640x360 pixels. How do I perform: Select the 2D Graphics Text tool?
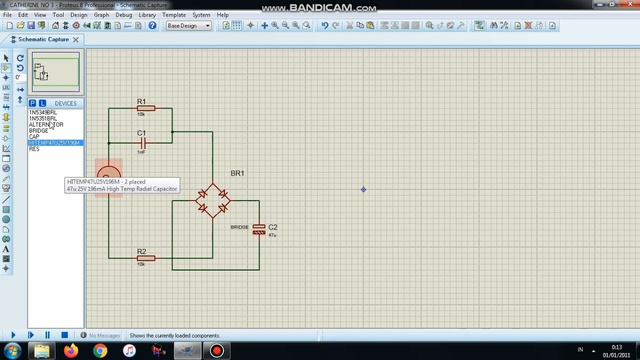(x=6, y=249)
